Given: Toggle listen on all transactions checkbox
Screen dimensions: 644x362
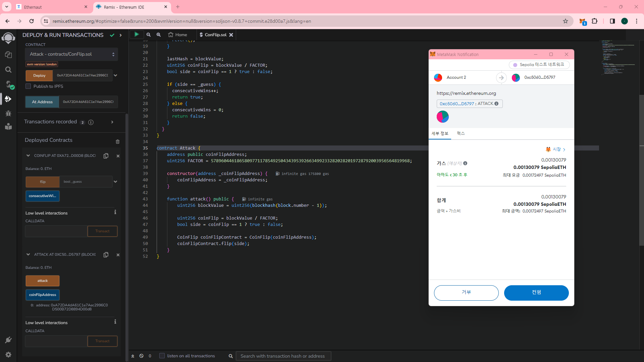Looking at the screenshot, I should pyautogui.click(x=162, y=356).
